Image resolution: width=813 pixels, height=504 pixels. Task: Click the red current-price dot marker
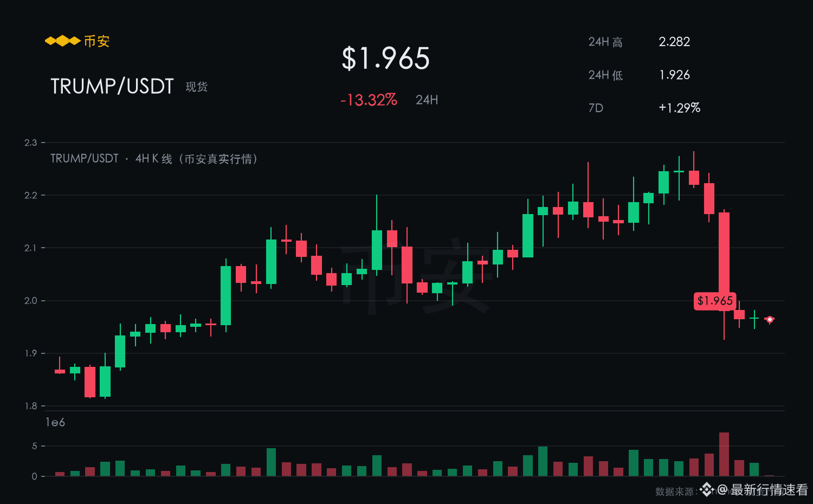click(x=770, y=319)
